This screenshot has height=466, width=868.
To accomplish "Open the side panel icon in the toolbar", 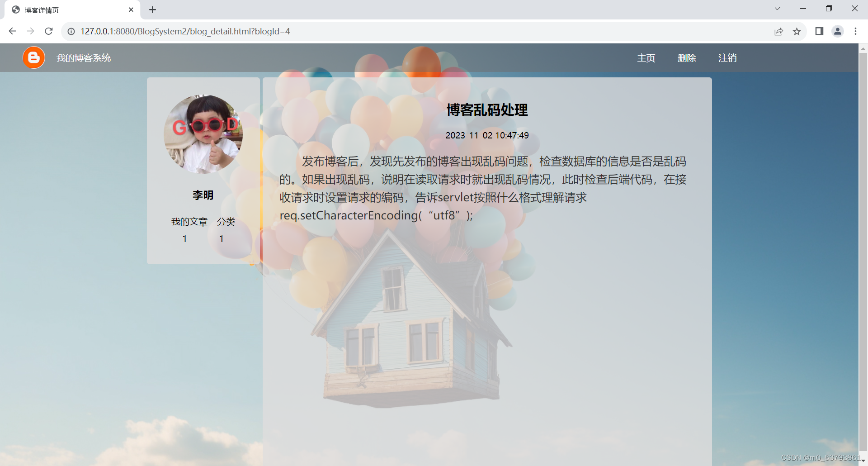I will pyautogui.click(x=819, y=31).
